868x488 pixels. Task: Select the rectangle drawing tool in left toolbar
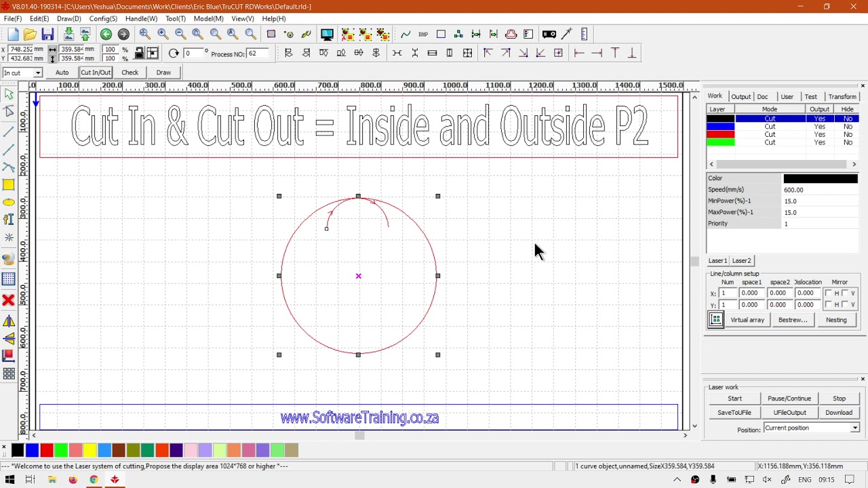9,185
